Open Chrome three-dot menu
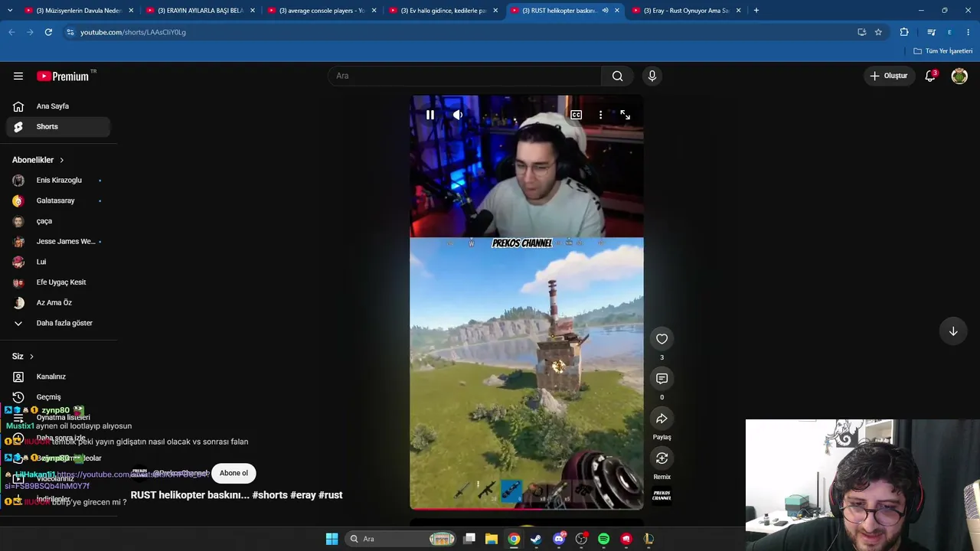Image resolution: width=980 pixels, height=551 pixels. (x=969, y=32)
